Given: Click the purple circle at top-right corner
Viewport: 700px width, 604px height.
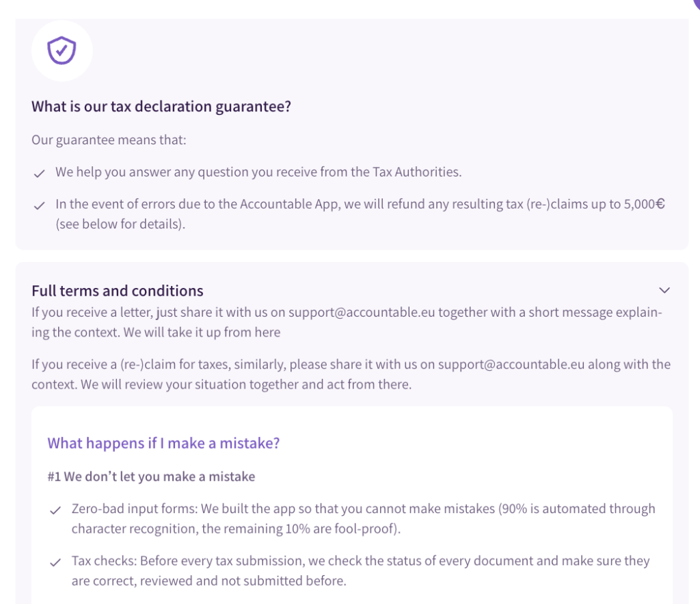Looking at the screenshot, I should pyautogui.click(x=696, y=3).
